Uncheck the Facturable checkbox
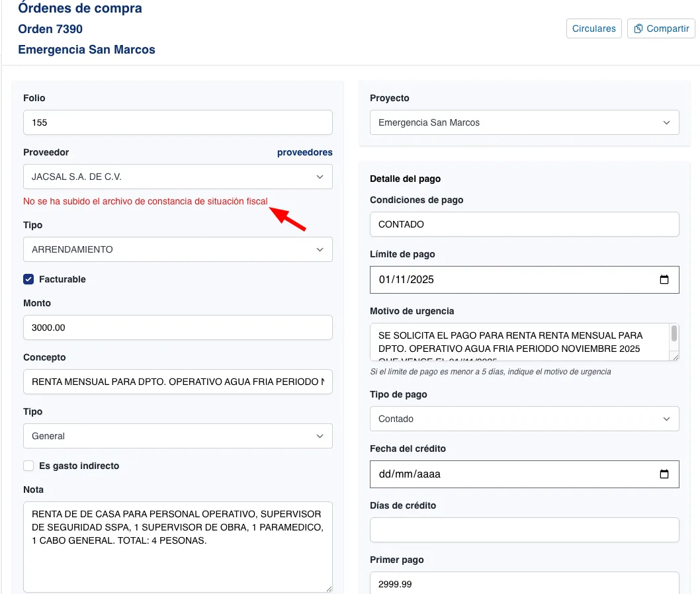700x594 pixels. pos(28,279)
